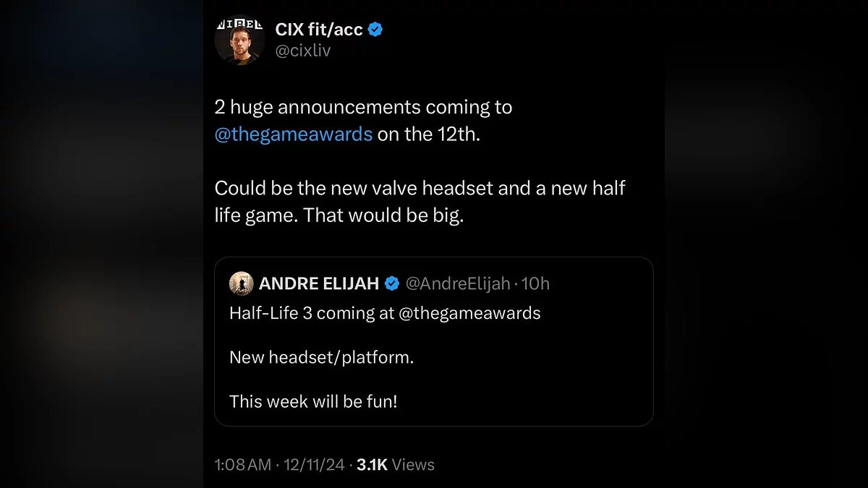Open the @cixliv handle

(x=302, y=51)
